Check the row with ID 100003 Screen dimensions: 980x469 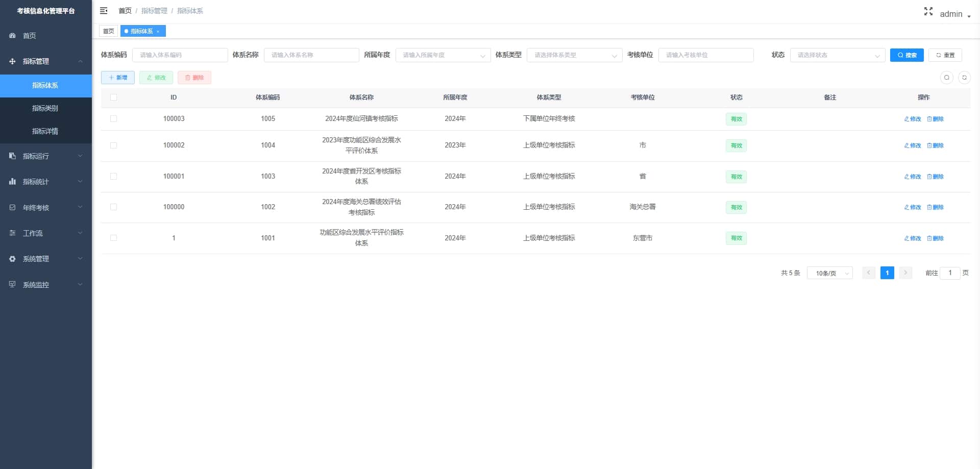(113, 119)
